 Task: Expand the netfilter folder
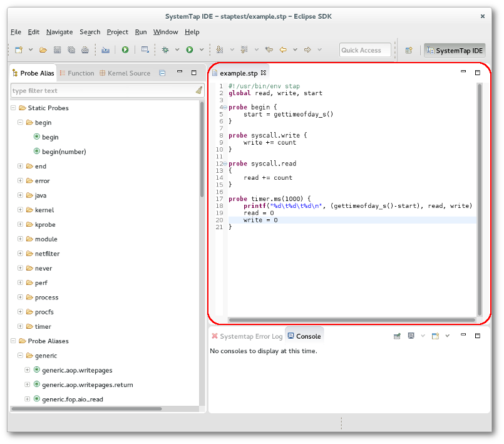pos(20,254)
